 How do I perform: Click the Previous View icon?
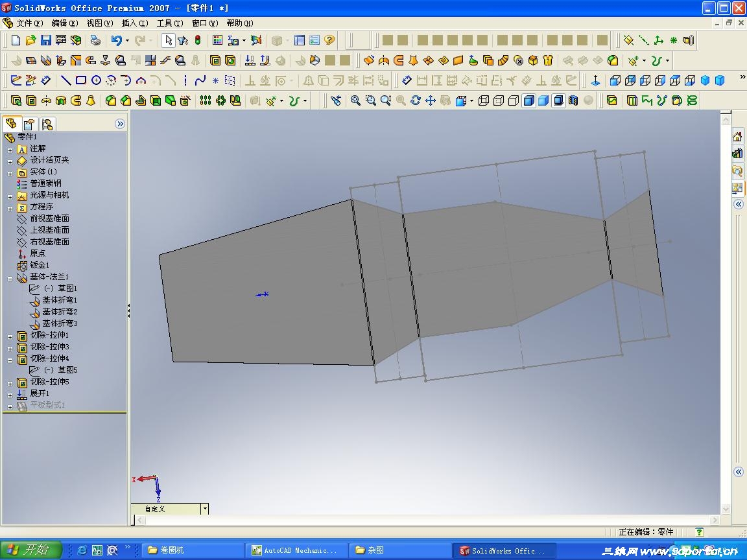pos(337,100)
